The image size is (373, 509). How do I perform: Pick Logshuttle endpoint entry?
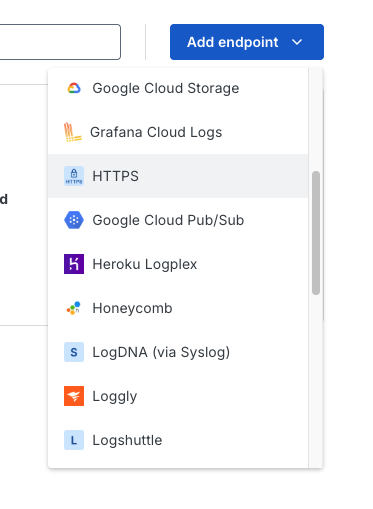(x=178, y=440)
